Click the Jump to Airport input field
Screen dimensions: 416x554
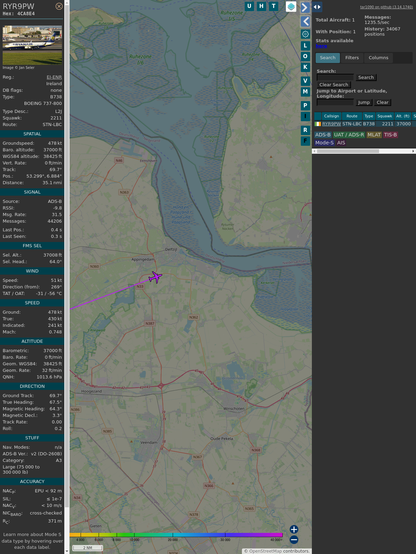pos(335,102)
